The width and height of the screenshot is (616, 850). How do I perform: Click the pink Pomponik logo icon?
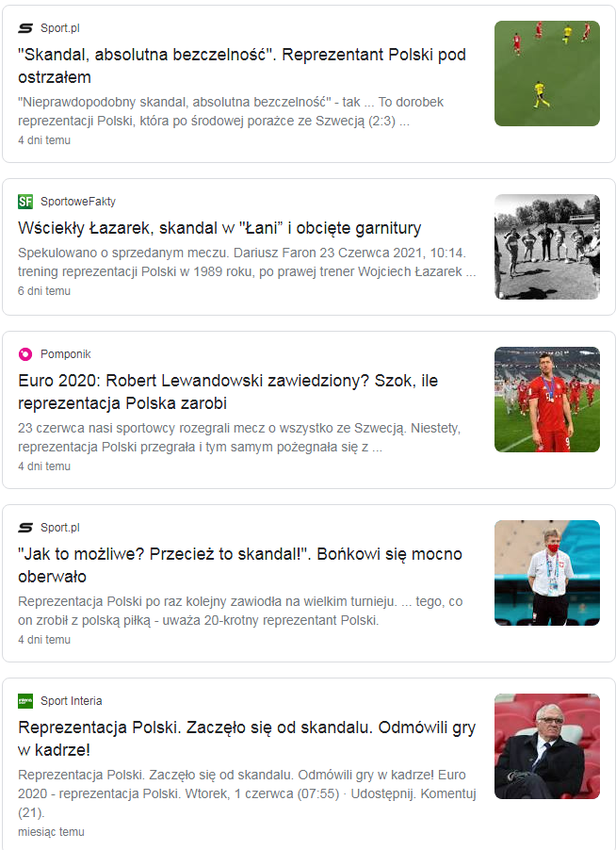pos(25,354)
